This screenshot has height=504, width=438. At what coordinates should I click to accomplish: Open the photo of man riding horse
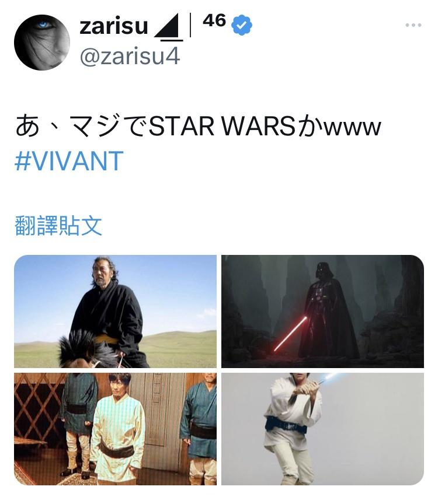click(116, 311)
